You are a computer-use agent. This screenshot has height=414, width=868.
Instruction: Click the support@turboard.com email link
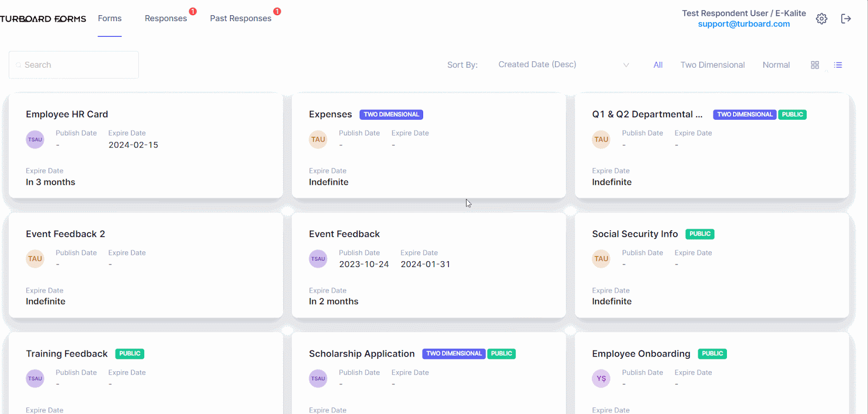click(744, 24)
